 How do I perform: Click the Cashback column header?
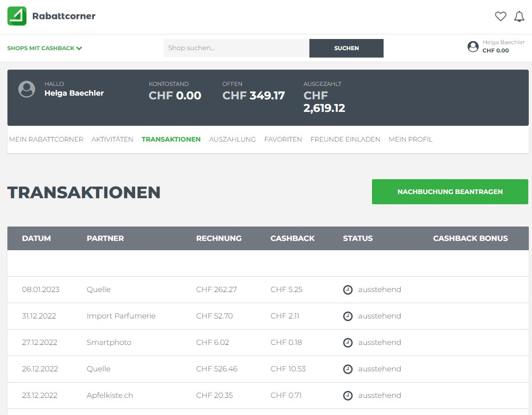[293, 239]
